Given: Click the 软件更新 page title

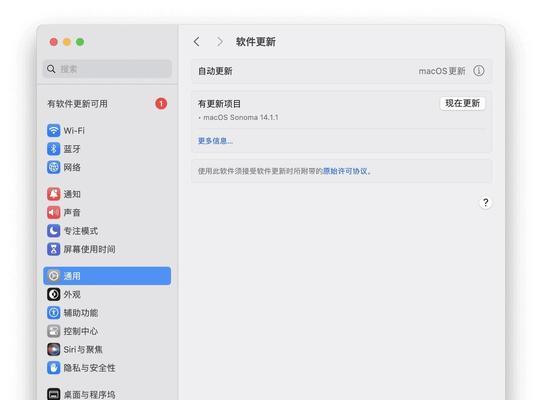Looking at the screenshot, I should coord(256,42).
